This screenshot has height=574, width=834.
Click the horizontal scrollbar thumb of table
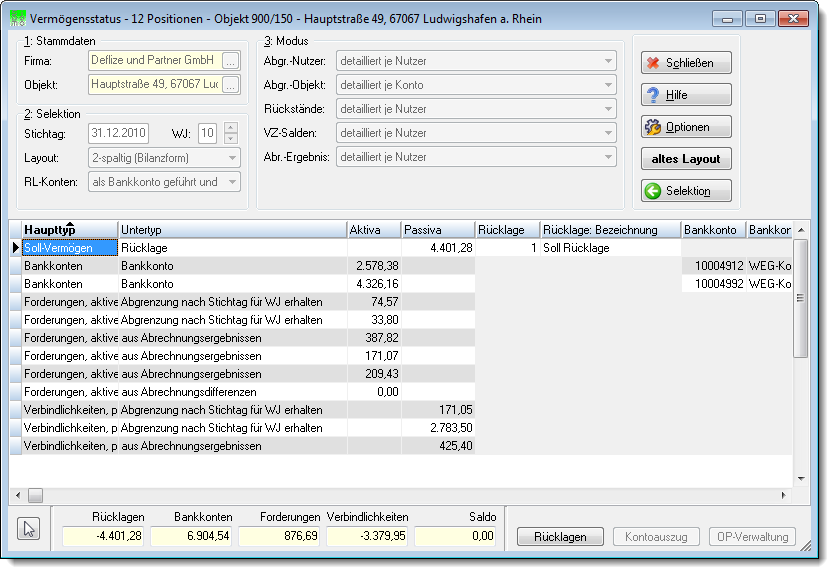click(x=36, y=496)
